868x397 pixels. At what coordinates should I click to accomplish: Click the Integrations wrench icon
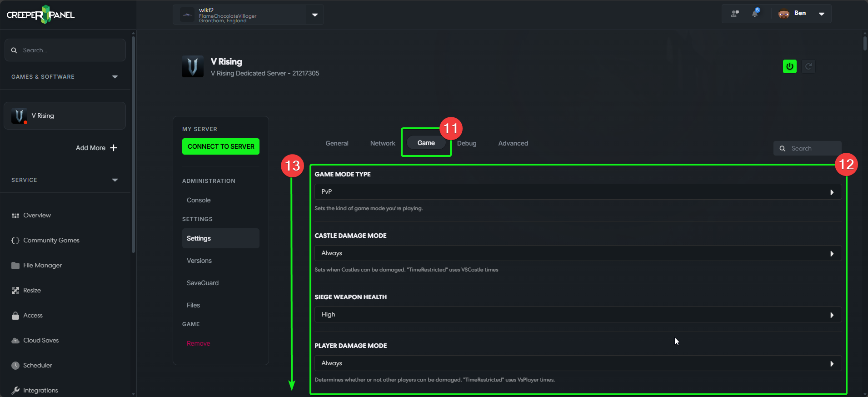(x=15, y=391)
